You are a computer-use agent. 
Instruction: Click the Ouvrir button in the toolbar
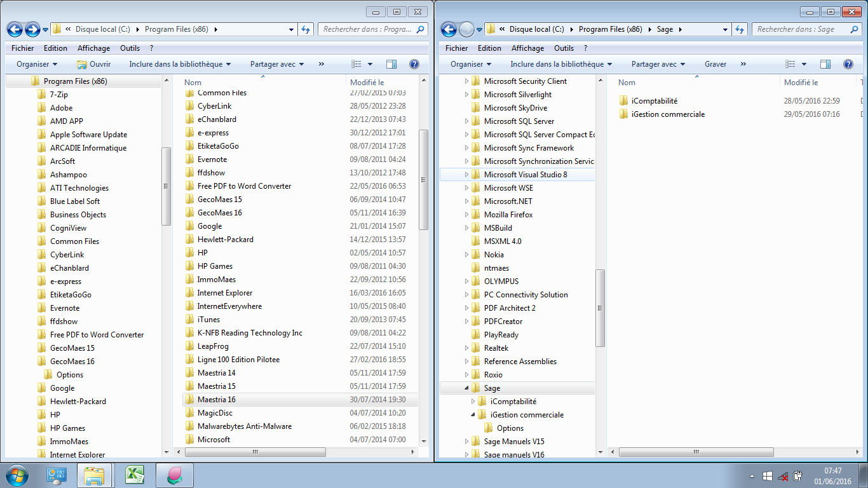click(x=93, y=64)
